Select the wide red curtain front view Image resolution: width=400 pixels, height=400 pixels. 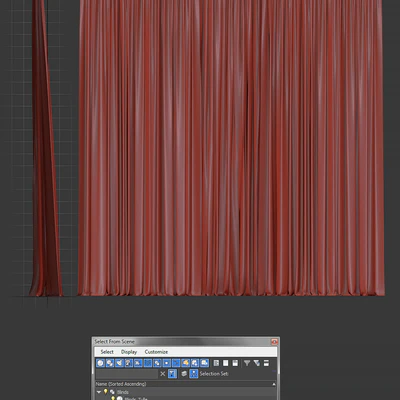tap(231, 148)
